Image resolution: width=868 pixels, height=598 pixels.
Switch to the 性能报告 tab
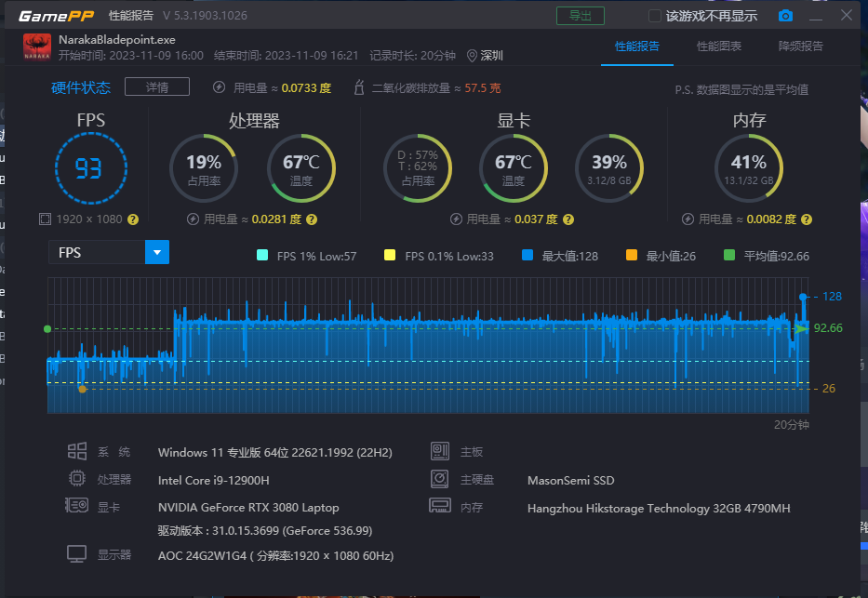pos(637,47)
